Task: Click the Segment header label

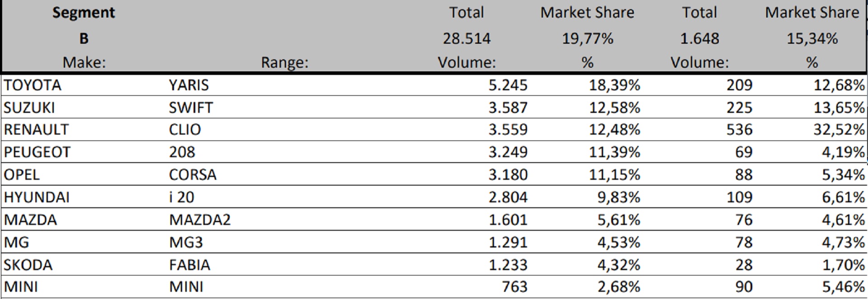Action: coord(84,13)
